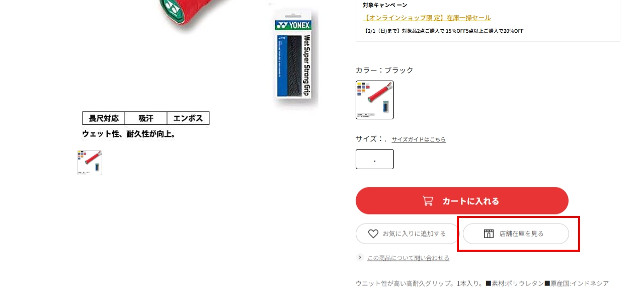Click the 長尺対応 feature label

104,118
